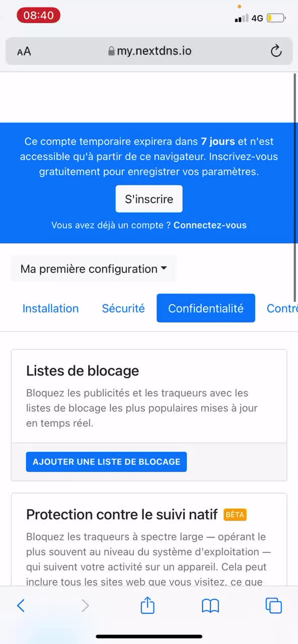Screen dimensions: 298x644
Task: Switch to the Installation tab
Action: pyautogui.click(x=50, y=308)
